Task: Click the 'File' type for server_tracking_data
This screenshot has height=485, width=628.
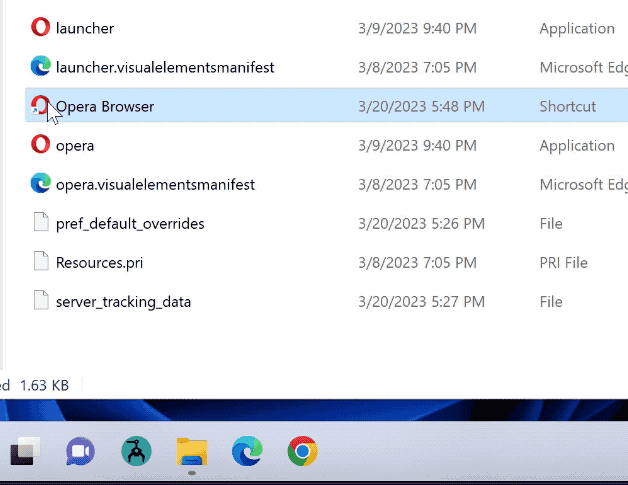Action: [551, 302]
